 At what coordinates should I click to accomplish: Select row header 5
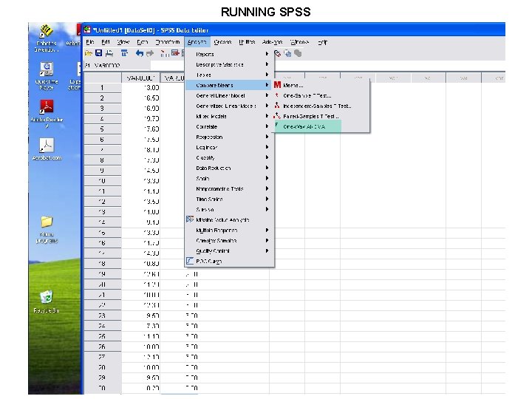[102, 129]
